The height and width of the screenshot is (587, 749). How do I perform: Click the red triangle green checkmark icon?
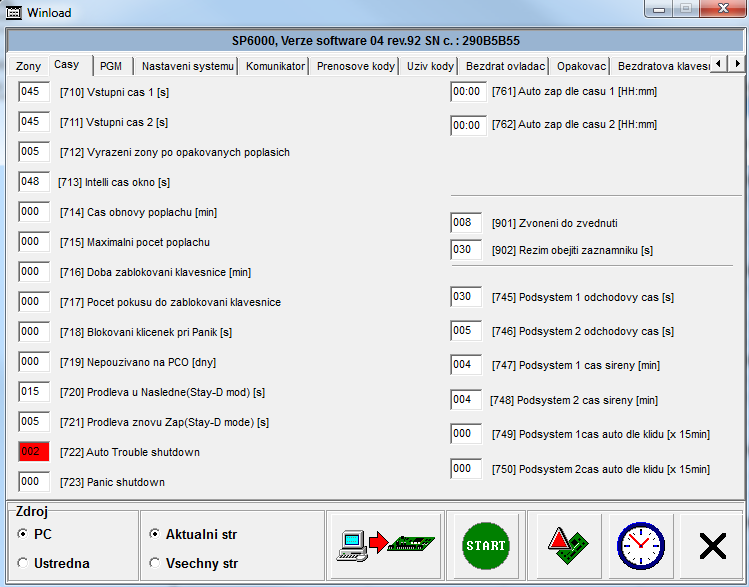[567, 545]
